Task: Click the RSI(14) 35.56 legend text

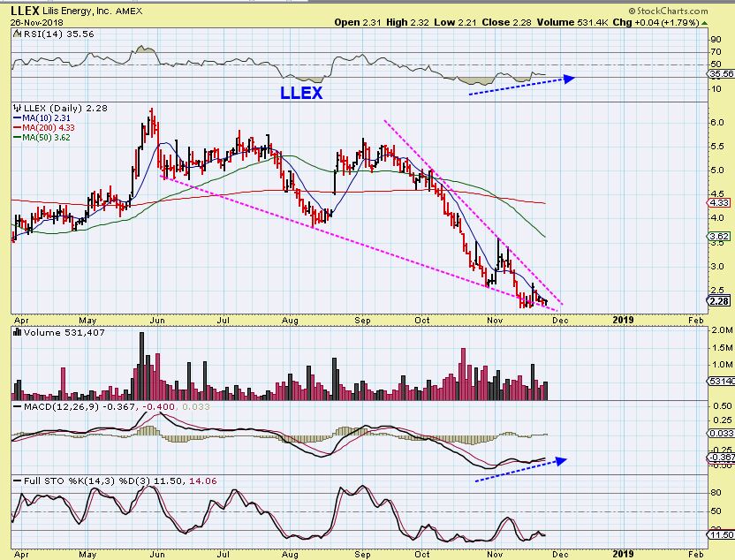Action: pyautogui.click(x=59, y=34)
